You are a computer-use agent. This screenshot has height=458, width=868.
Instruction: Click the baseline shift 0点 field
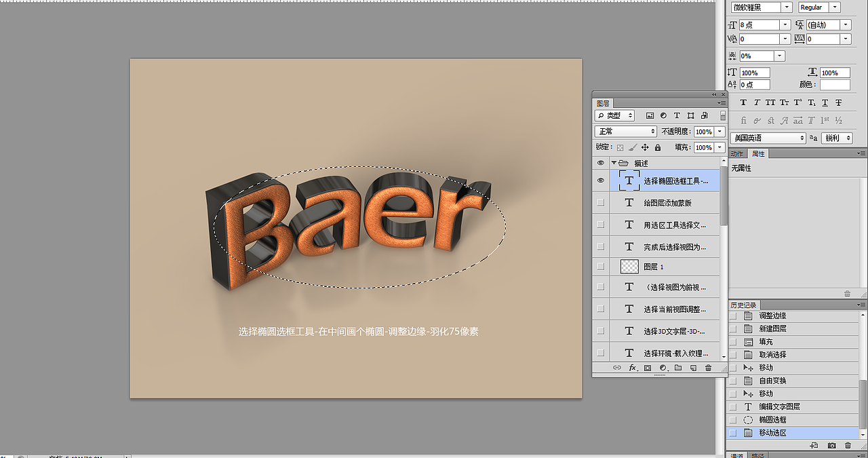[755, 85]
